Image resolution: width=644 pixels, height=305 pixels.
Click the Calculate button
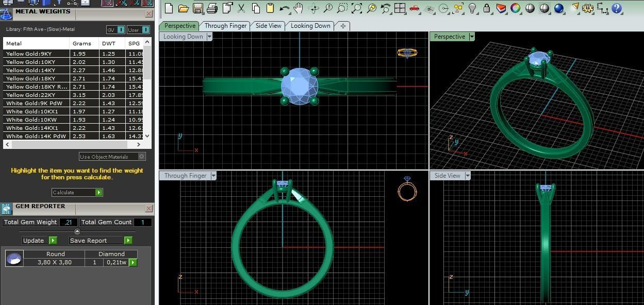(77, 192)
